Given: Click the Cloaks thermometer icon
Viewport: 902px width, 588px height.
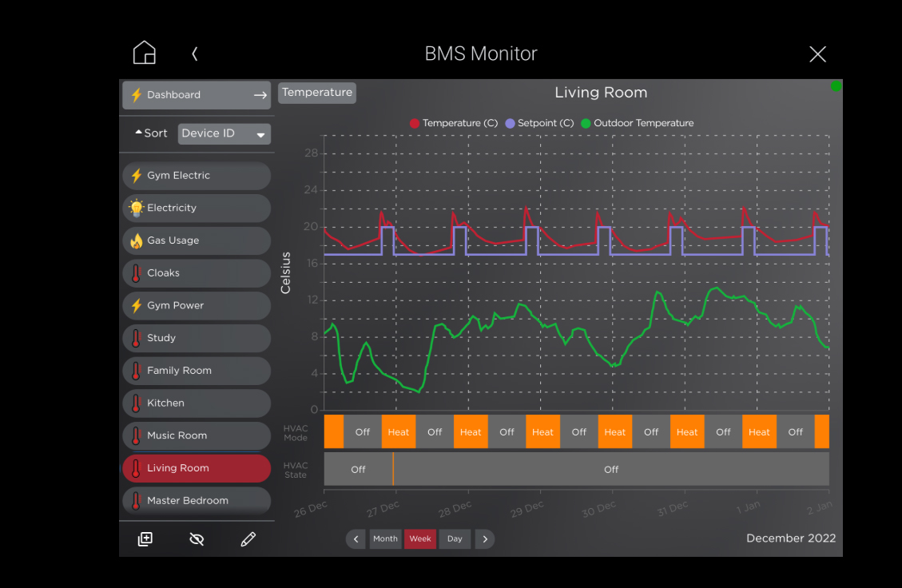Looking at the screenshot, I should [x=137, y=273].
